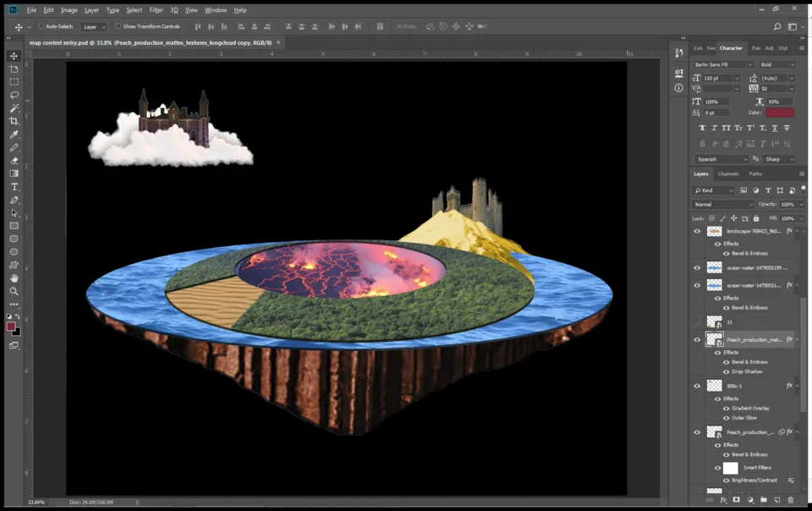
Task: Select the Ellipse shape tool
Action: tap(14, 252)
